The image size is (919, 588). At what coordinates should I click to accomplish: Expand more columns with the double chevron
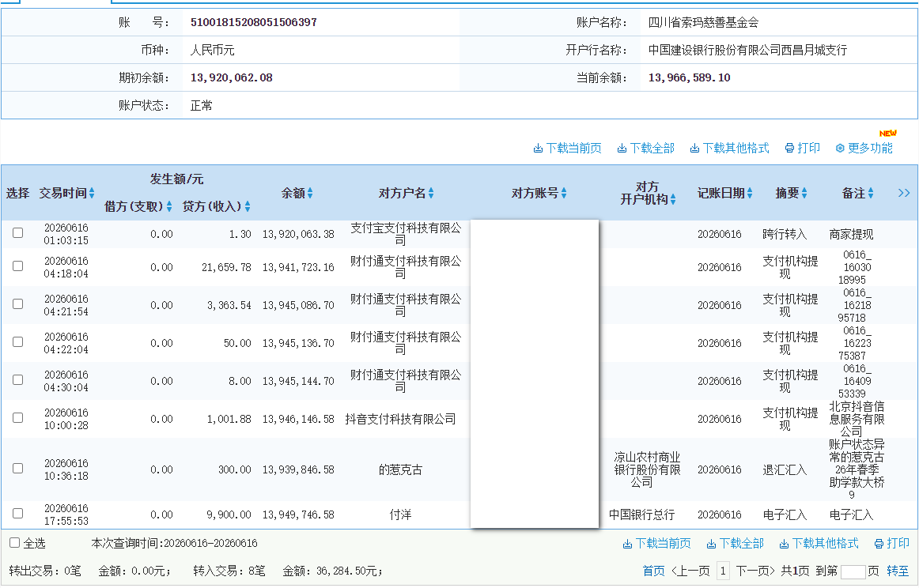(904, 194)
